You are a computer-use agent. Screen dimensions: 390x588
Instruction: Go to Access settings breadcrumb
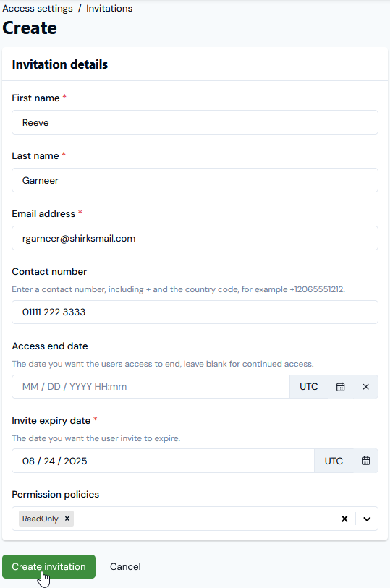38,8
